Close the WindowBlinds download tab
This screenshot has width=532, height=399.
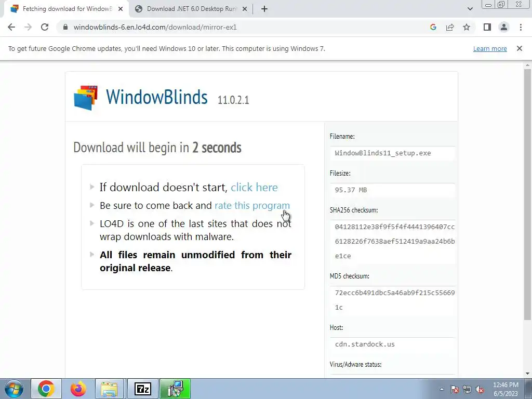click(121, 9)
